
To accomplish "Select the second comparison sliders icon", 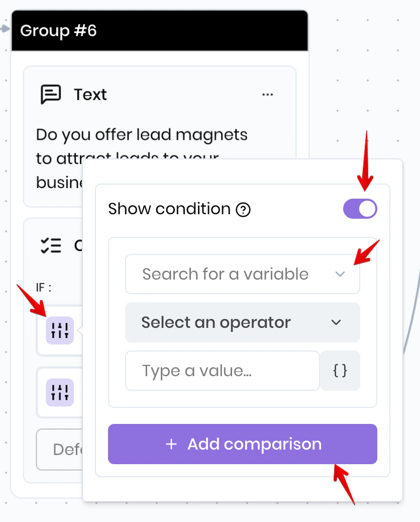I will 59,393.
